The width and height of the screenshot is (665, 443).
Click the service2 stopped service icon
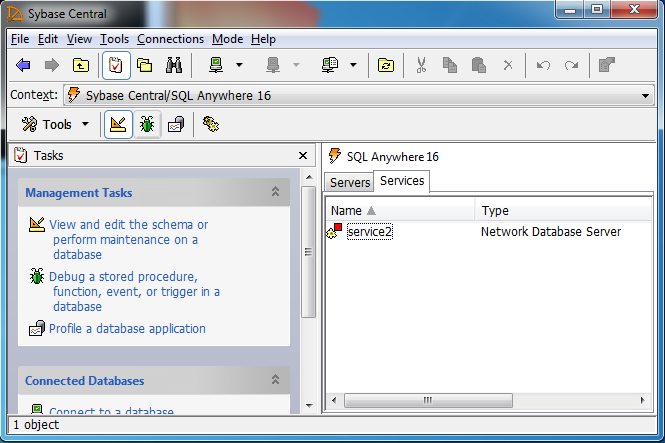coord(334,231)
